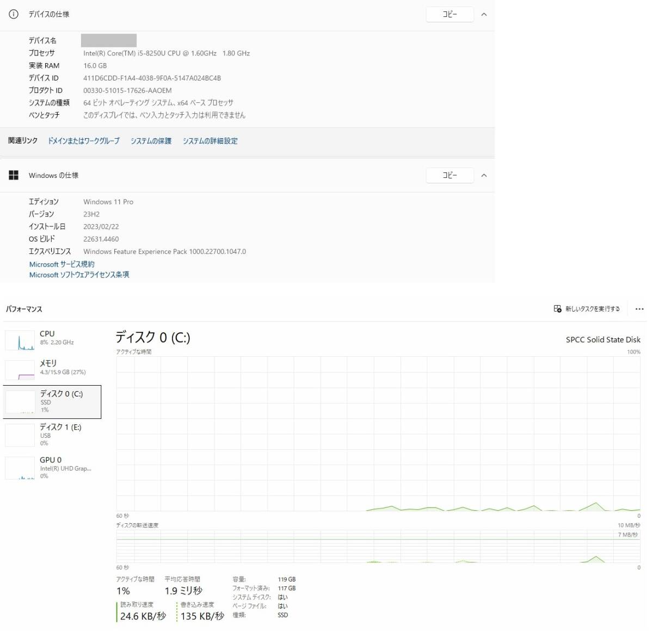Screen dimensions: 653x644
Task: Click the 種類 value SSD in details
Action: pyautogui.click(x=283, y=615)
